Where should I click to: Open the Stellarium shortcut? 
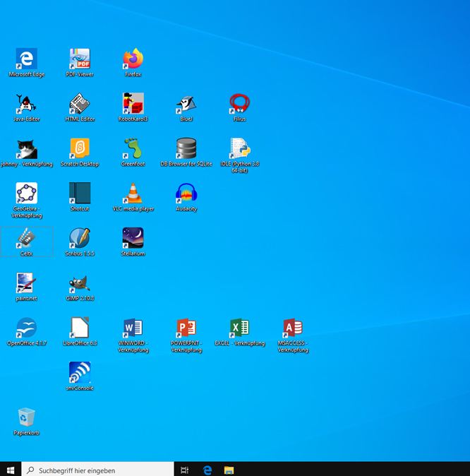pyautogui.click(x=133, y=238)
